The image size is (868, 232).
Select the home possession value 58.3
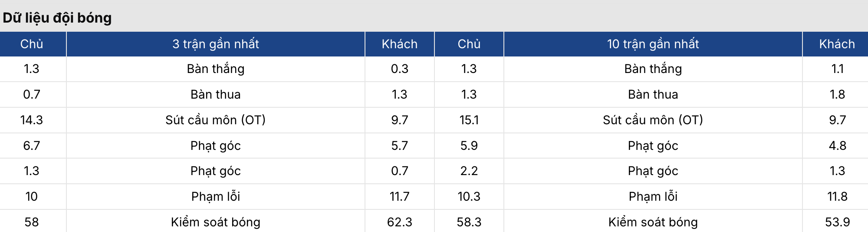(x=469, y=222)
